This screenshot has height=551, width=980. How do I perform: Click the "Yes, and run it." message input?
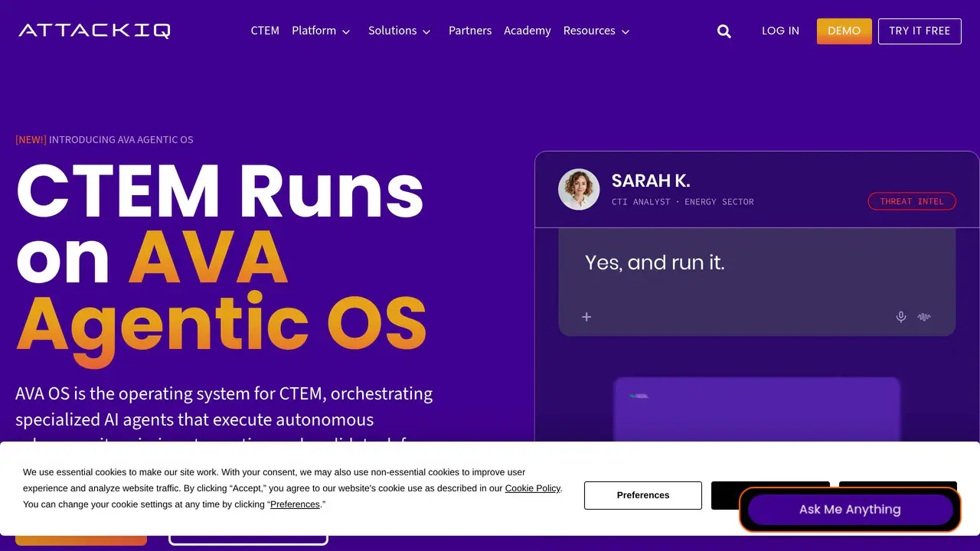[757, 282]
